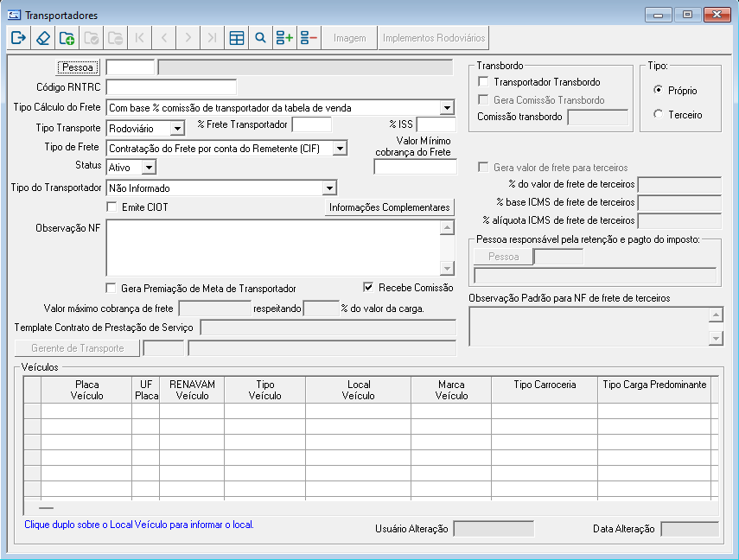Click the Pessoa button

coord(77,67)
